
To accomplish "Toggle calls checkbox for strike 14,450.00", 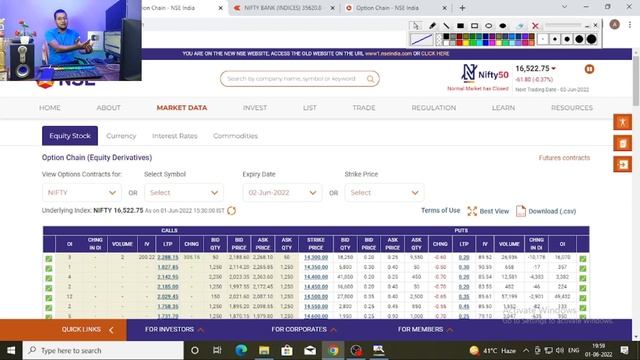I will [49, 288].
